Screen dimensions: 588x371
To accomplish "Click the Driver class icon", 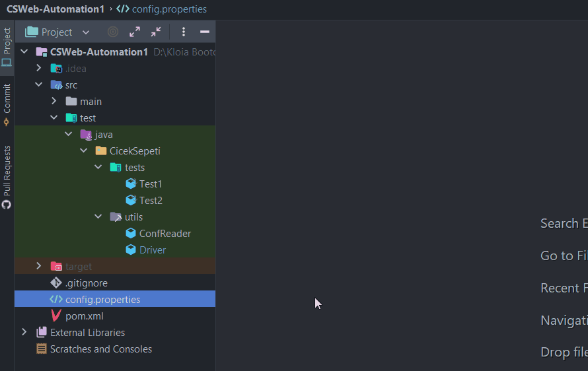I will 131,250.
